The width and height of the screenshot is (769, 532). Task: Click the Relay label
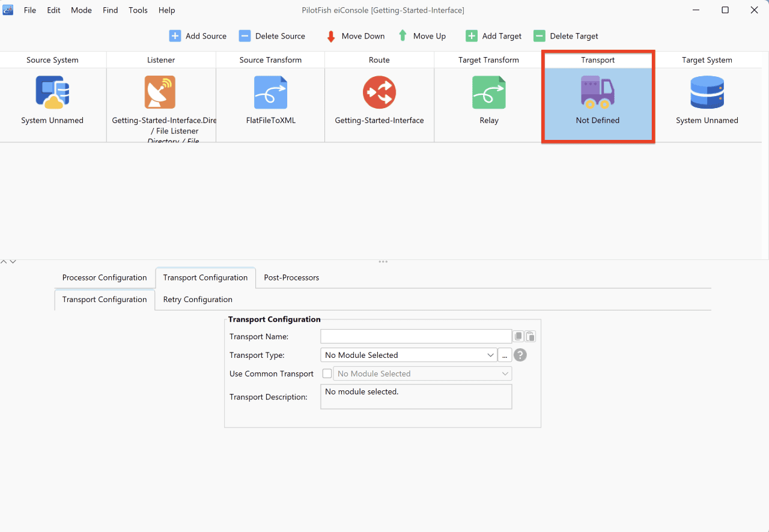(x=489, y=120)
